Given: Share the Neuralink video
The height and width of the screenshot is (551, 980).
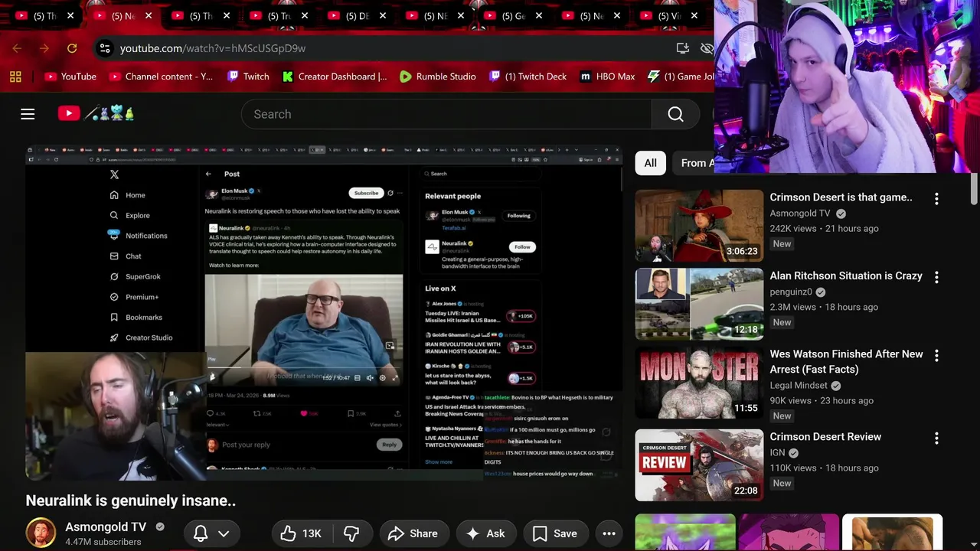Looking at the screenshot, I should click(413, 533).
